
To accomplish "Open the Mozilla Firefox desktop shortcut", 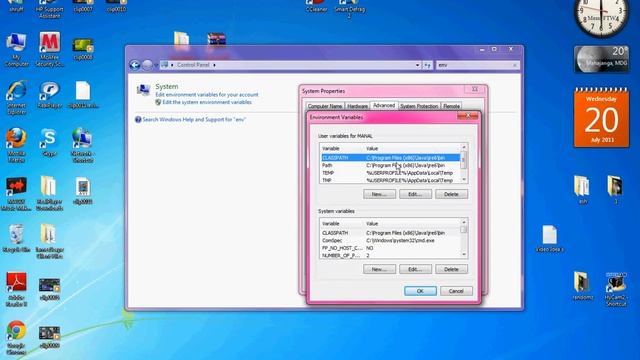I will [16, 146].
